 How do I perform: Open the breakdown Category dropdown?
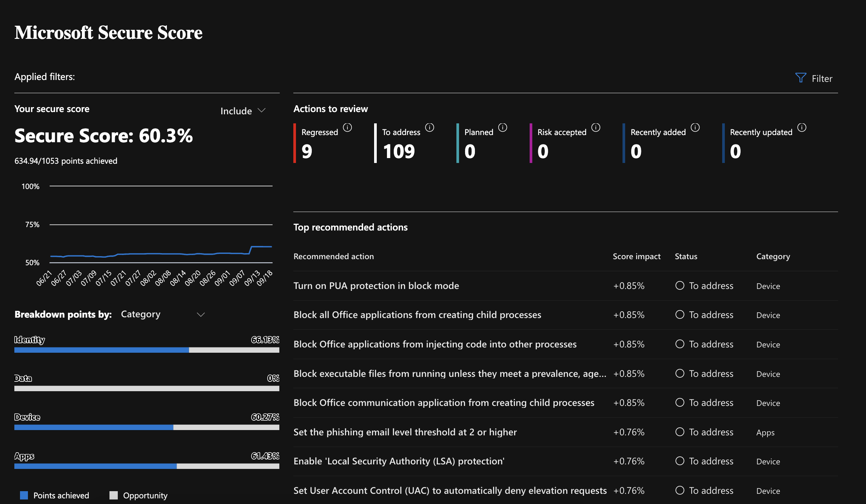coord(163,314)
